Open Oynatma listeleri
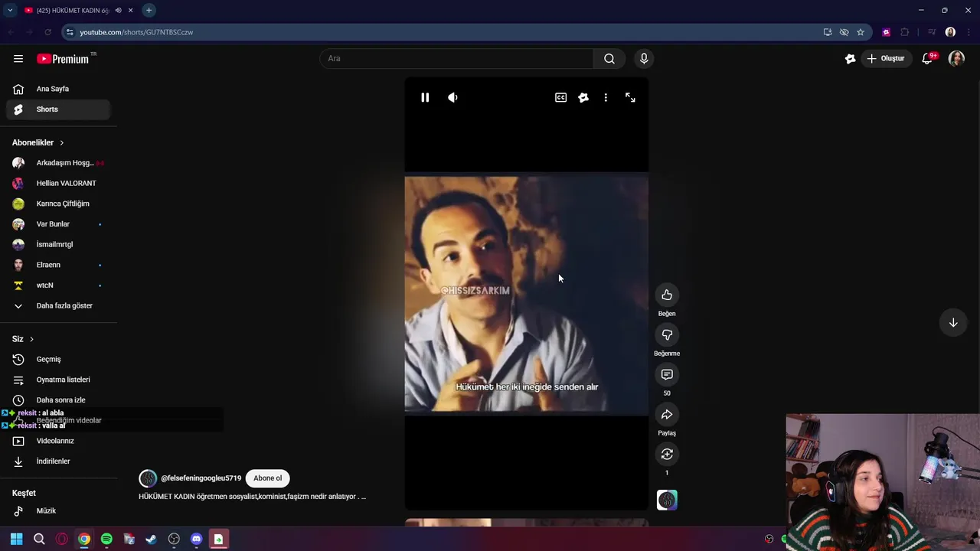 (58, 380)
